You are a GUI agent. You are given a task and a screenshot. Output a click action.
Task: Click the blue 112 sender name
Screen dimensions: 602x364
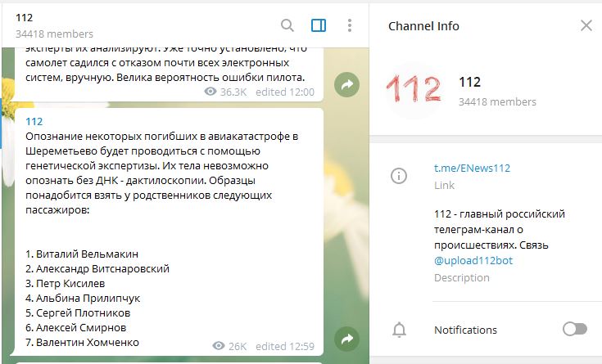(34, 122)
